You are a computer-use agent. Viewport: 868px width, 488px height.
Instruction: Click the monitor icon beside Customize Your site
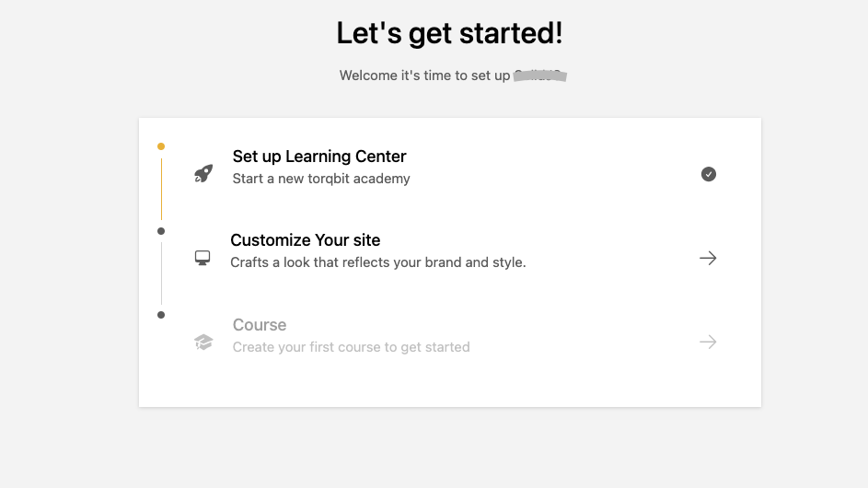coord(203,258)
